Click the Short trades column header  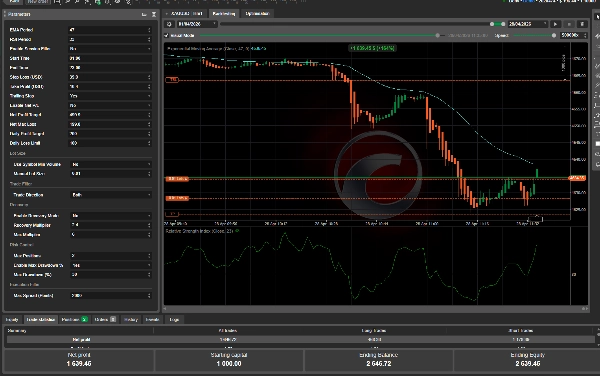(521, 330)
